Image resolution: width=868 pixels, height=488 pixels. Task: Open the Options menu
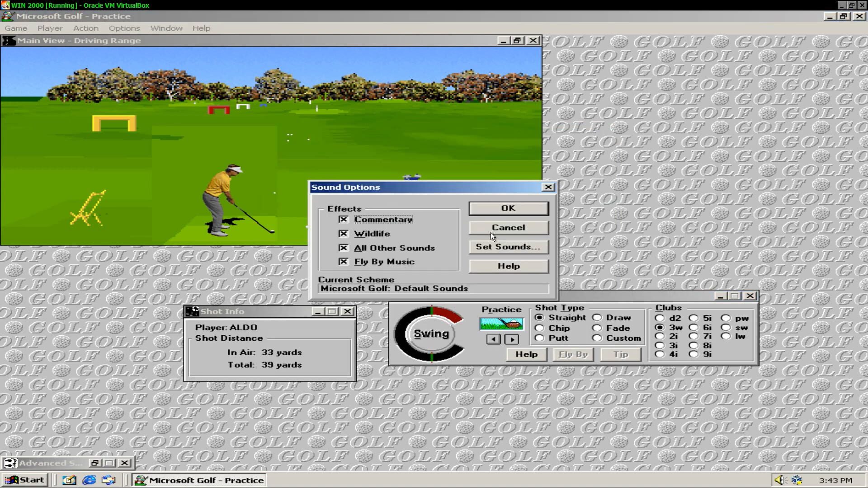point(124,28)
